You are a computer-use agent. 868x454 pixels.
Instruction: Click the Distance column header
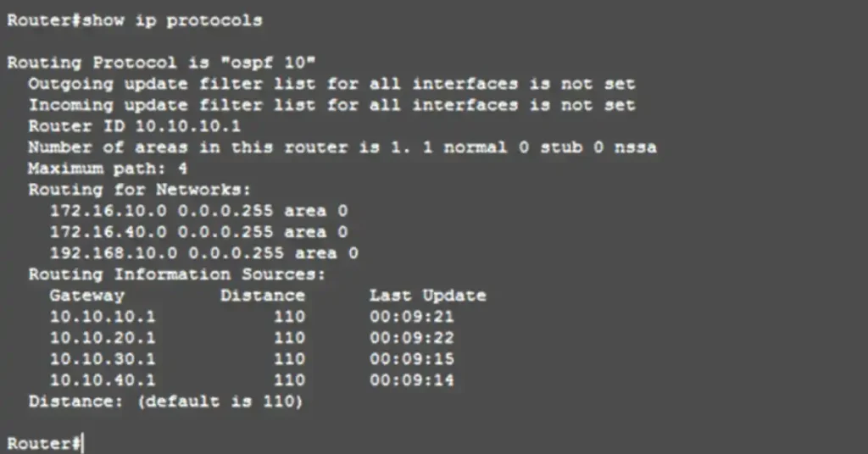click(262, 296)
